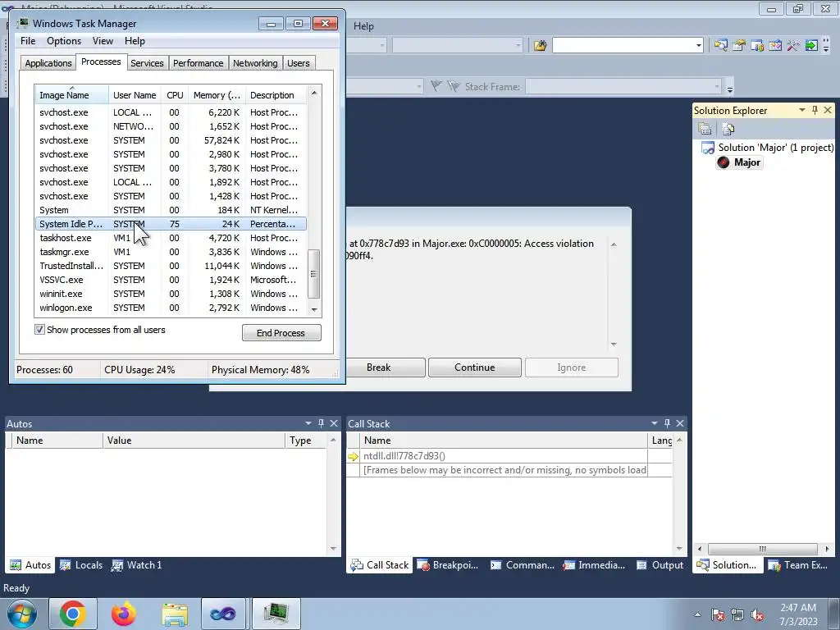This screenshot has width=840, height=630.
Task: Pin the Call Stack panel
Action: [x=667, y=423]
